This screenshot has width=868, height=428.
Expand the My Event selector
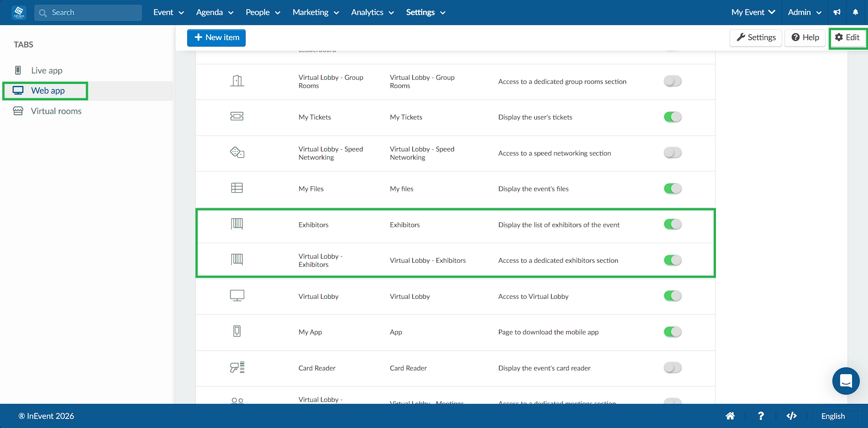point(753,12)
